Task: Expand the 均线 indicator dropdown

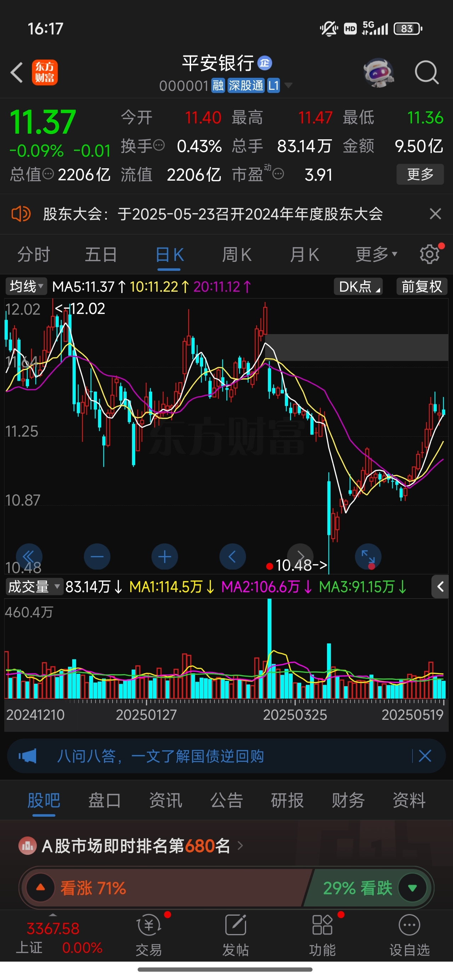Action: (26, 286)
